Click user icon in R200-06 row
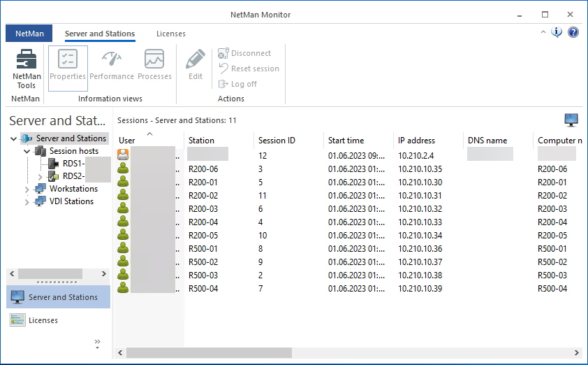 tap(123, 169)
